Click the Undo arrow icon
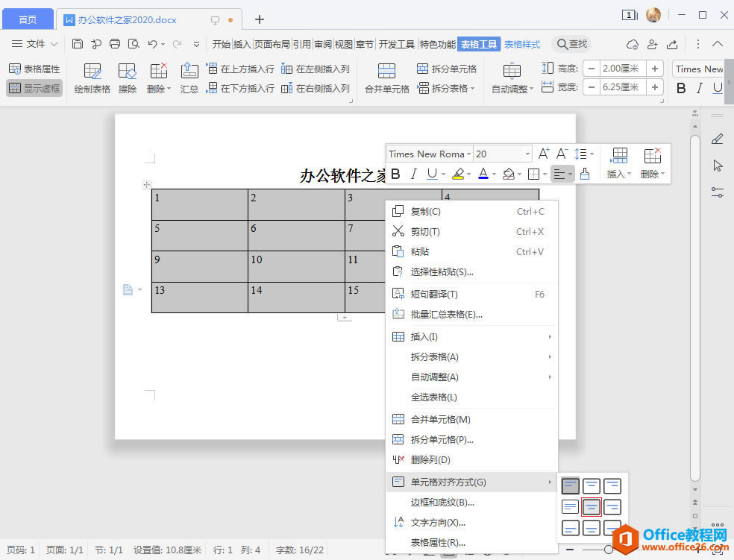The height and width of the screenshot is (560, 734). click(152, 44)
